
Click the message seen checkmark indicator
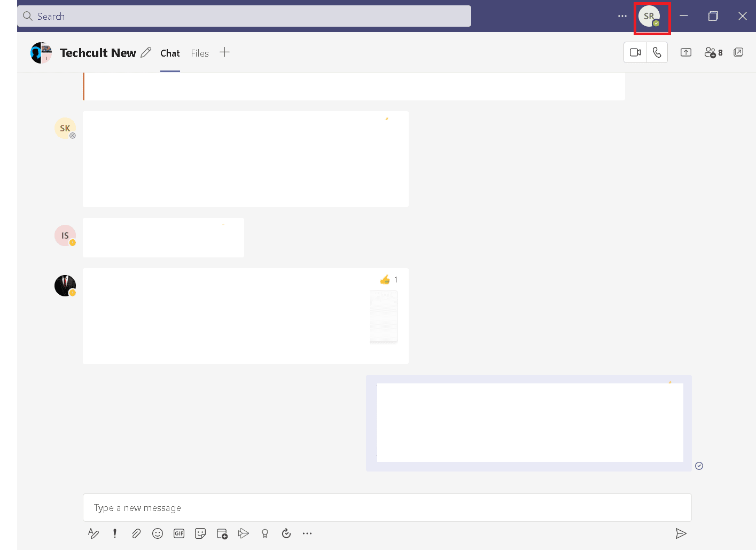(x=699, y=466)
